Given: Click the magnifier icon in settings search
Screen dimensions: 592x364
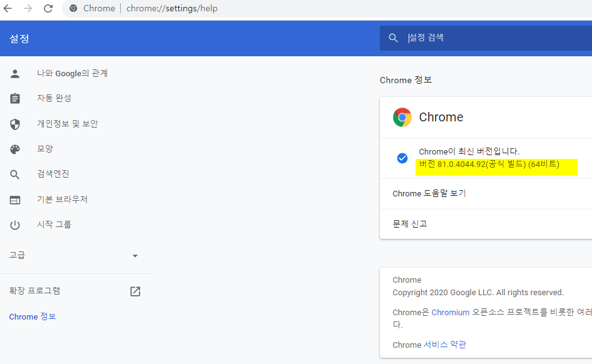Looking at the screenshot, I should pyautogui.click(x=393, y=38).
